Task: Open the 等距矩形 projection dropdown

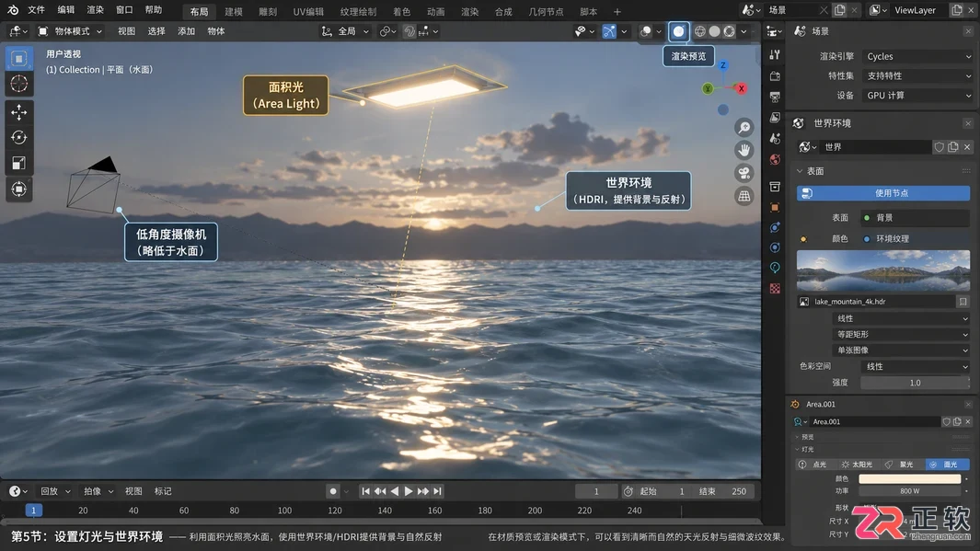Action: [901, 334]
